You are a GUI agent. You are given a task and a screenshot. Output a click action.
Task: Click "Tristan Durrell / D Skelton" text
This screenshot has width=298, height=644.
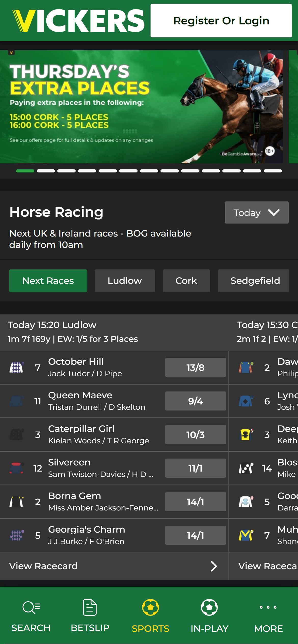coord(97,407)
